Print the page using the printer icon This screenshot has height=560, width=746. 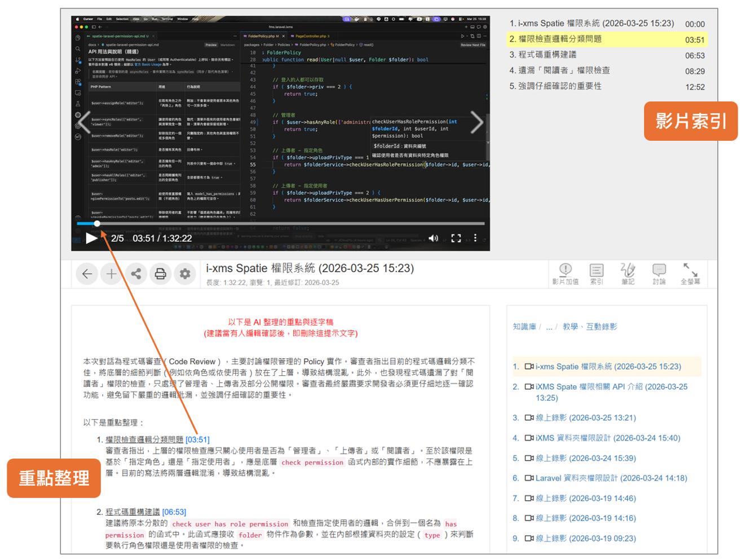(x=161, y=274)
